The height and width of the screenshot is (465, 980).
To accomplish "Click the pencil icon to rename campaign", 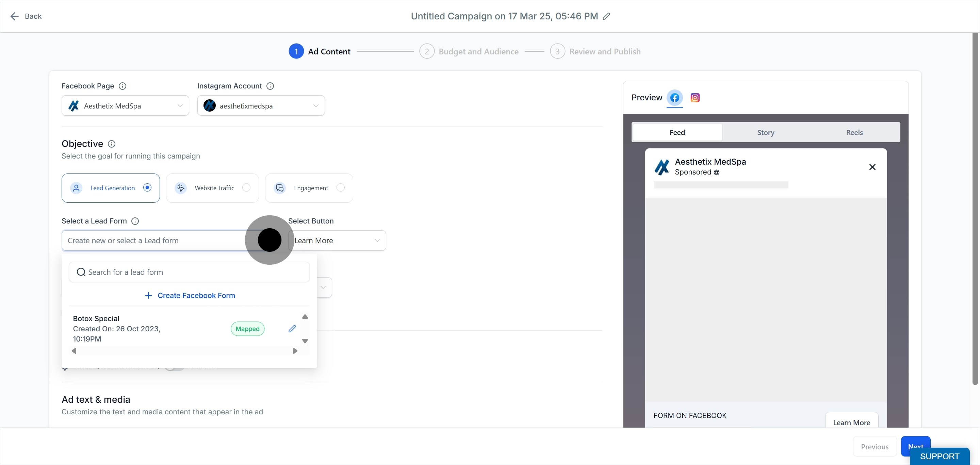I will [606, 16].
